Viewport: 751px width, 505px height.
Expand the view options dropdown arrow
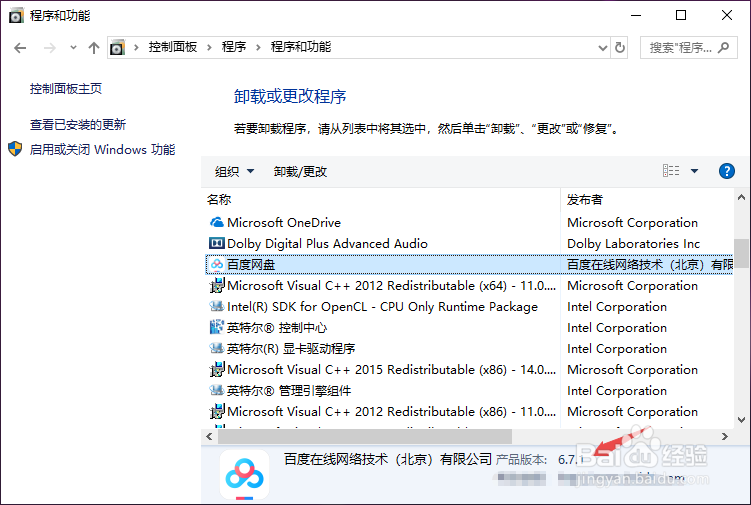click(694, 171)
